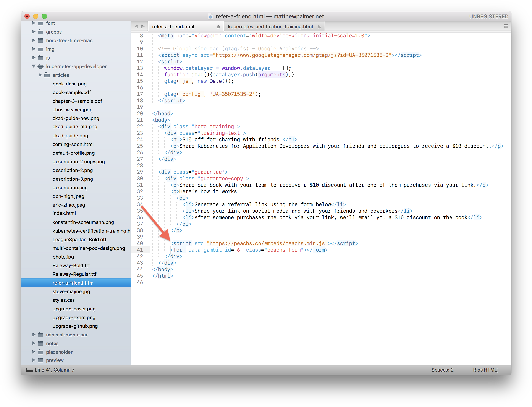
Task: Open upgrade-github.png
Action: tap(75, 326)
